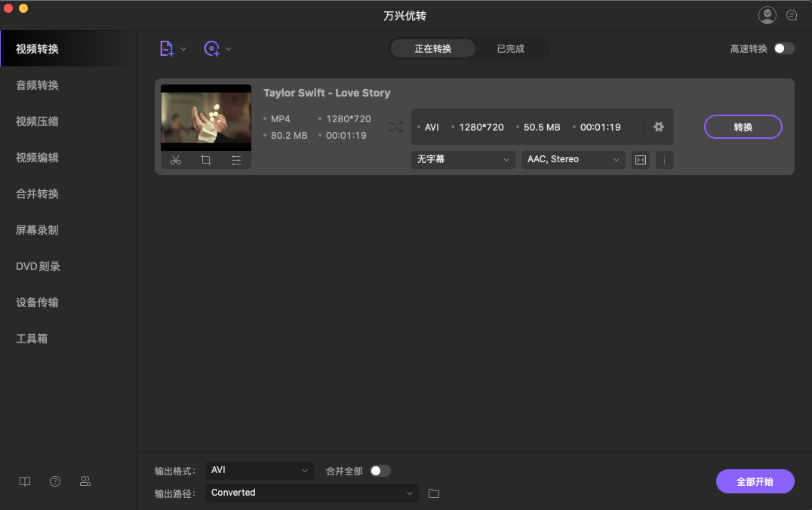Select the crop icon under the thumbnail
Image resolution: width=812 pixels, height=510 pixels.
pos(205,160)
